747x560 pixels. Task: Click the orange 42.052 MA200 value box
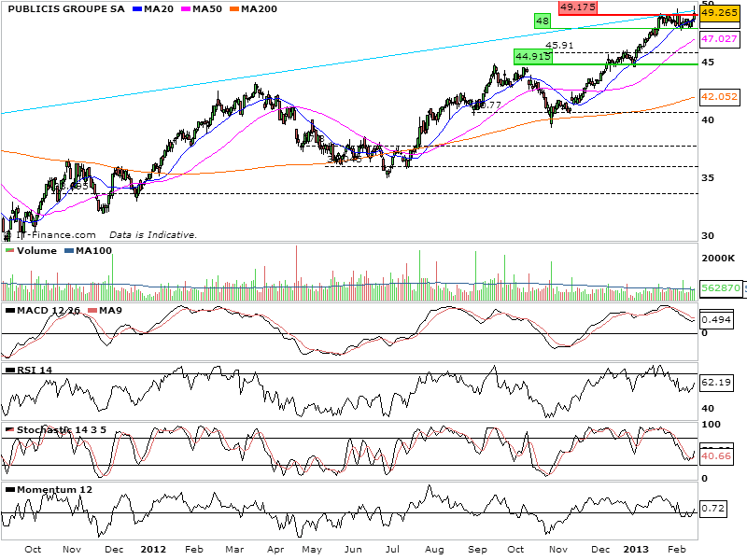[719, 97]
